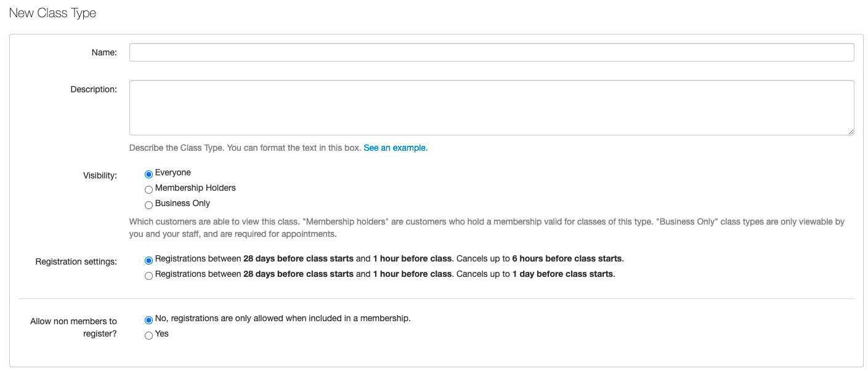Choose Yes for non-member registration
The image size is (868, 371).
pyautogui.click(x=148, y=335)
